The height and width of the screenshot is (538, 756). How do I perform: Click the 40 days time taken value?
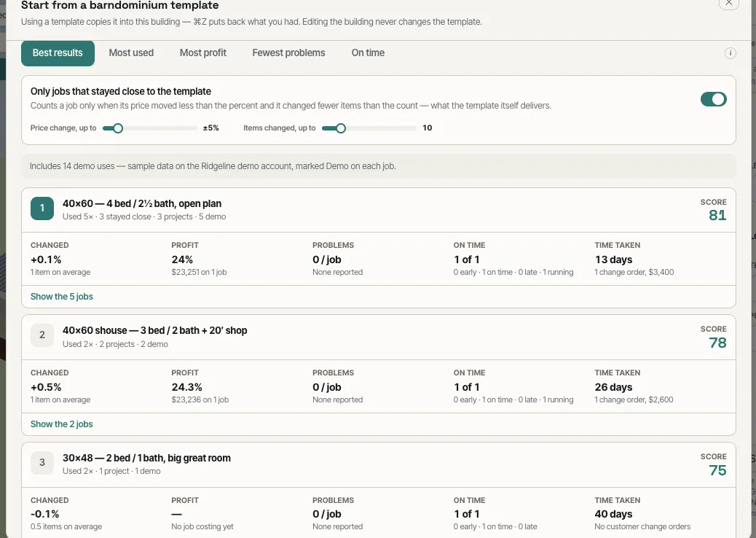coord(613,514)
